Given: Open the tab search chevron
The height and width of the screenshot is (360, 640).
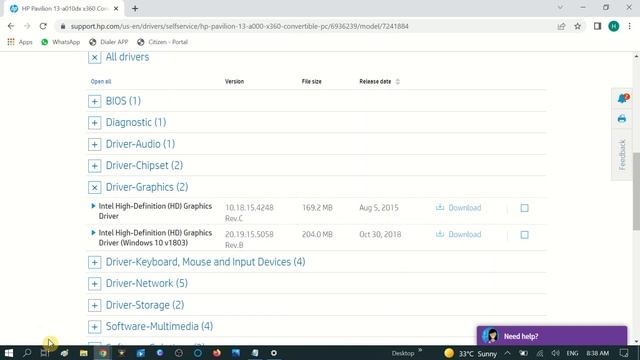Looking at the screenshot, I should [560, 8].
